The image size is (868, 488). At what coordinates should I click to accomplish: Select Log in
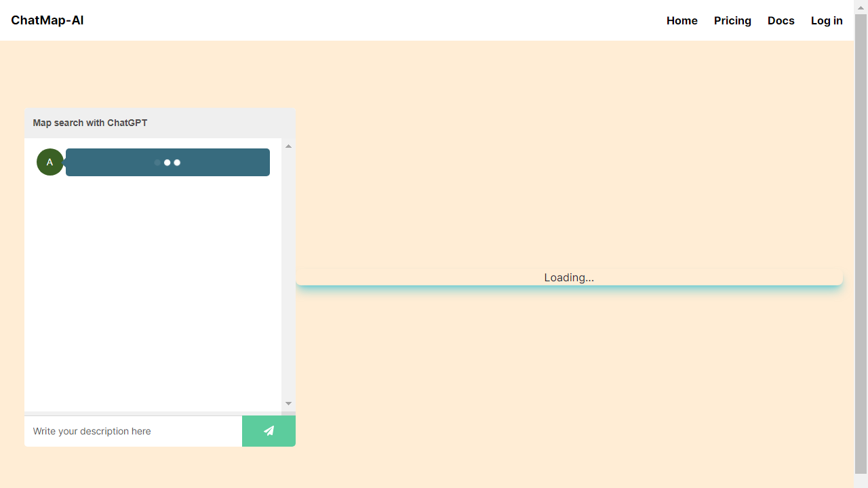tap(827, 20)
